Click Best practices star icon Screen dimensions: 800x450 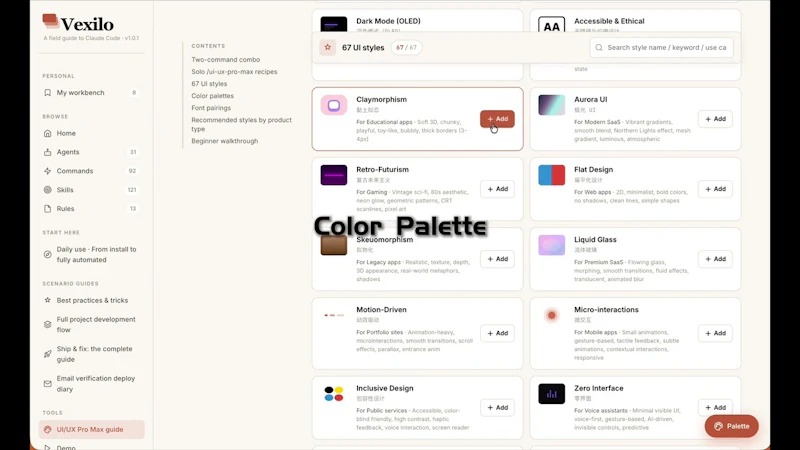tap(47, 300)
